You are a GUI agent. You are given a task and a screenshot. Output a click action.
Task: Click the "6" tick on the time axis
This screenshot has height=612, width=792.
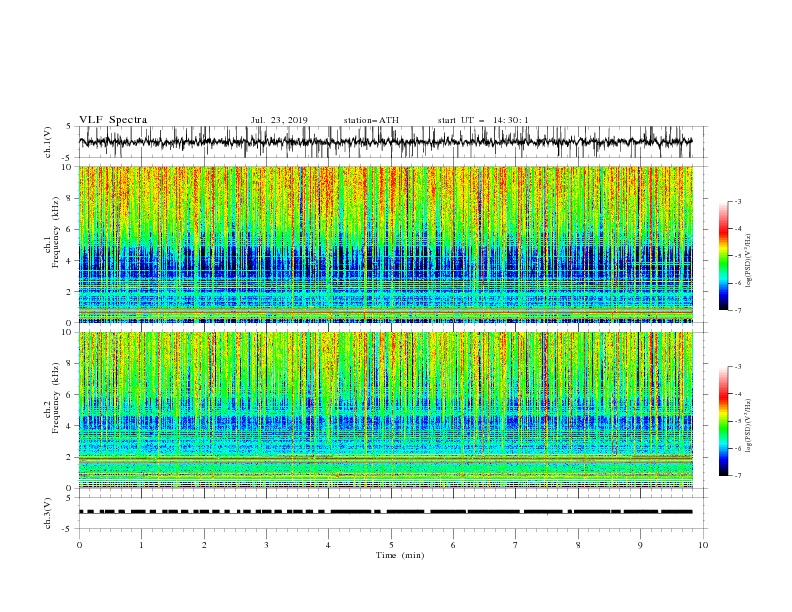tap(453, 545)
